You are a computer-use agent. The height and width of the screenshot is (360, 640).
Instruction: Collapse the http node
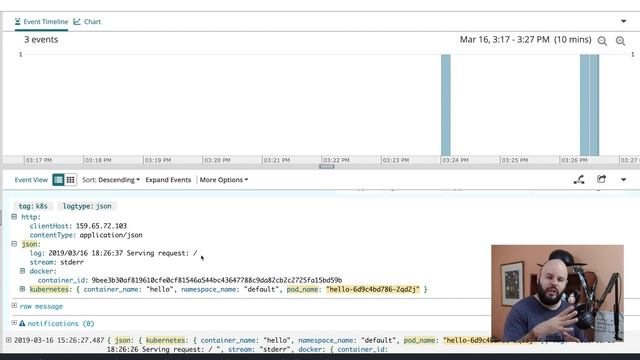coord(14,217)
